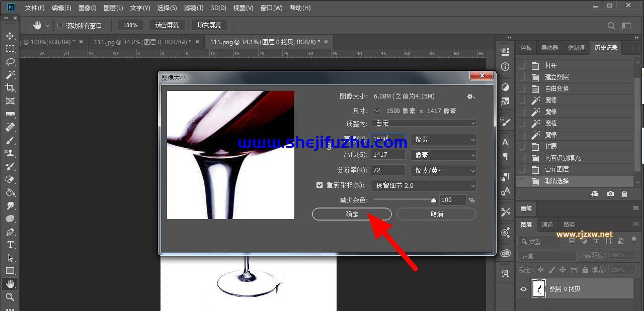The width and height of the screenshot is (644, 311).
Task: Hide the 图层 0 拷贝 layer
Action: coord(523,289)
